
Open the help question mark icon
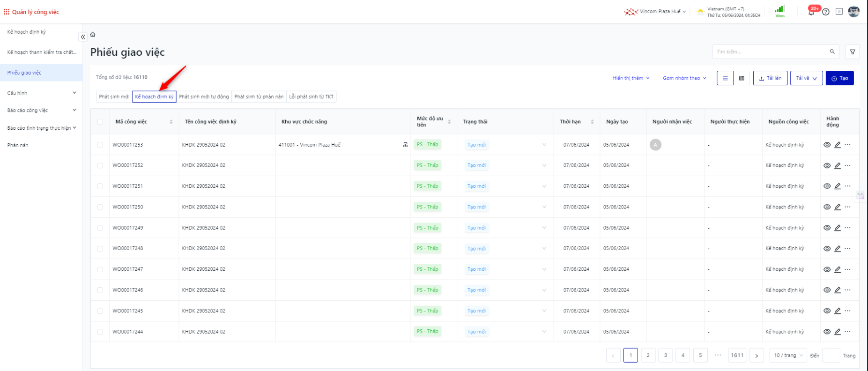tap(826, 12)
